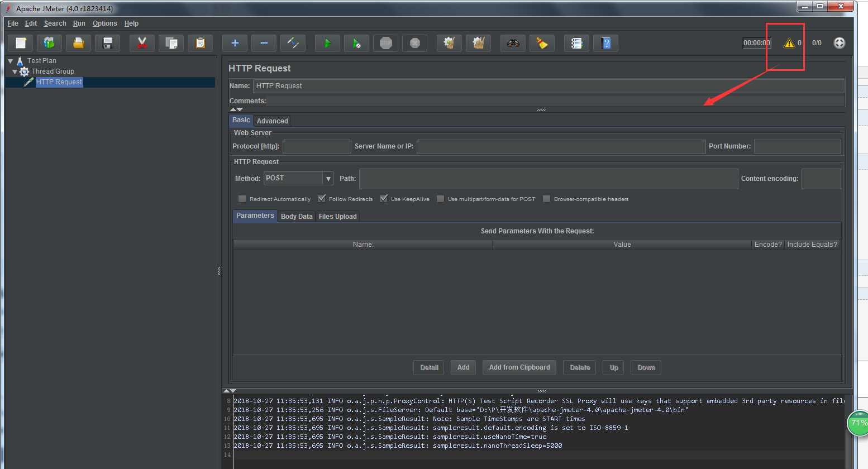Click the Up button
Screen dimensions: 868x469
614,367
